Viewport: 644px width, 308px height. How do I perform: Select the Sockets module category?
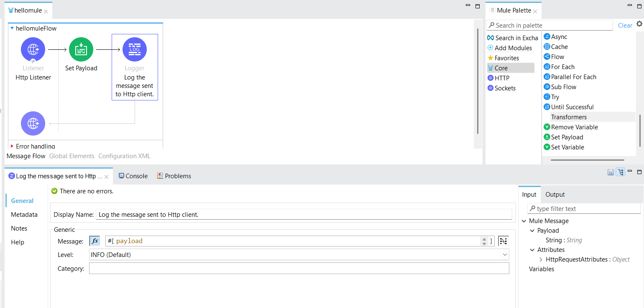point(502,88)
